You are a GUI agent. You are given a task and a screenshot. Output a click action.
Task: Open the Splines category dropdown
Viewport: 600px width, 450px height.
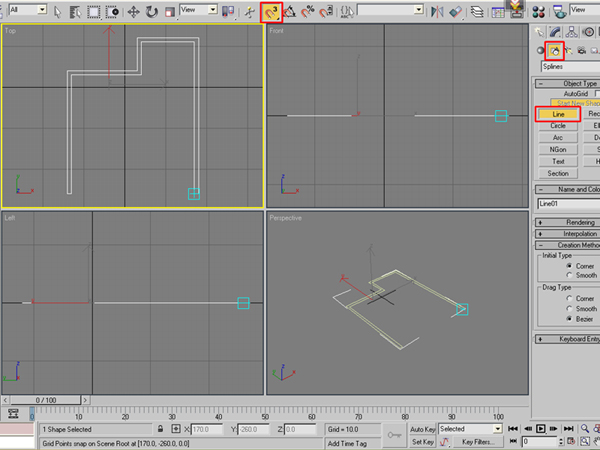pyautogui.click(x=570, y=67)
